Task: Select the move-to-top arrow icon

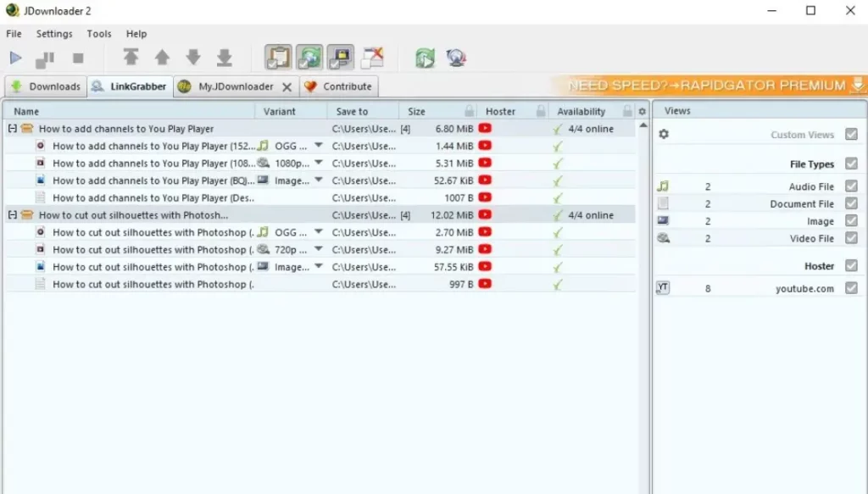Action: click(131, 58)
